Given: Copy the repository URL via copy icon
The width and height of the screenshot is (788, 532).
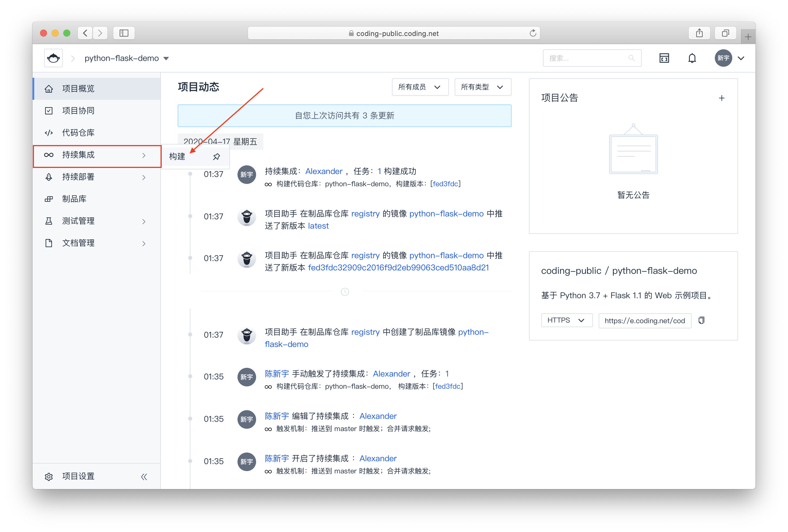Looking at the screenshot, I should [x=701, y=320].
